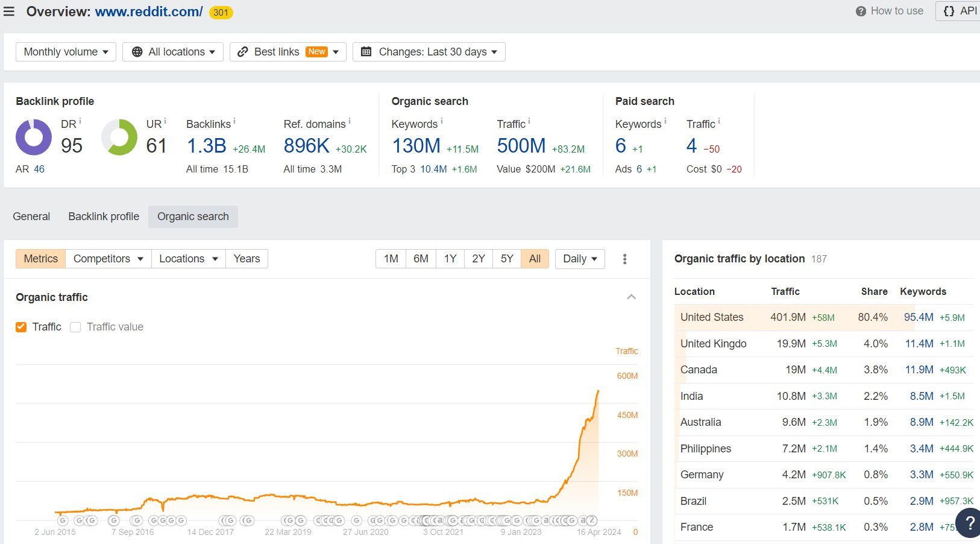Open the 11.4M keywords for United Kingdom

tap(919, 344)
